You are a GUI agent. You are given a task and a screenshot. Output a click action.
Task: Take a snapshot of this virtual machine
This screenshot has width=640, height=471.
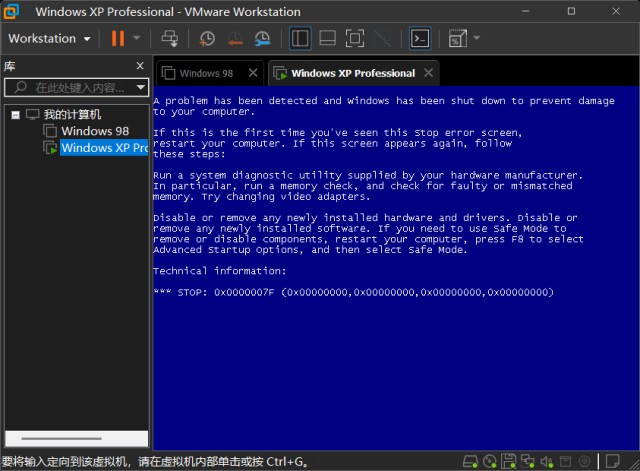207,39
